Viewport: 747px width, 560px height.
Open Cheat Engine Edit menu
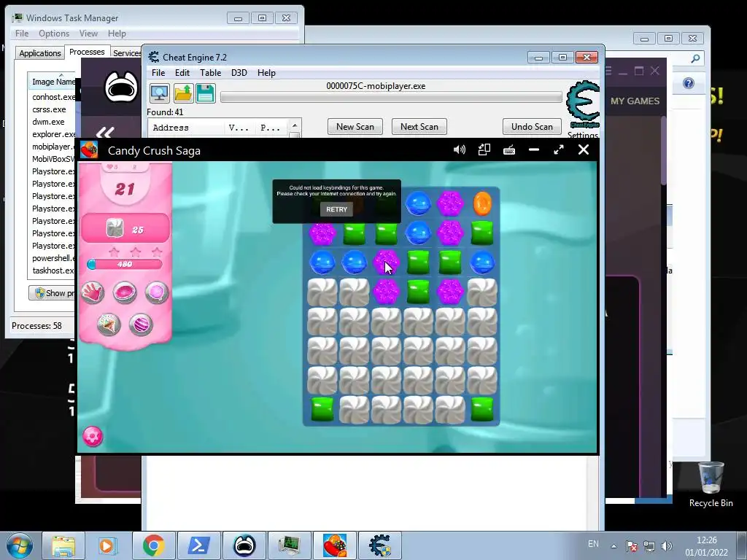pyautogui.click(x=182, y=72)
